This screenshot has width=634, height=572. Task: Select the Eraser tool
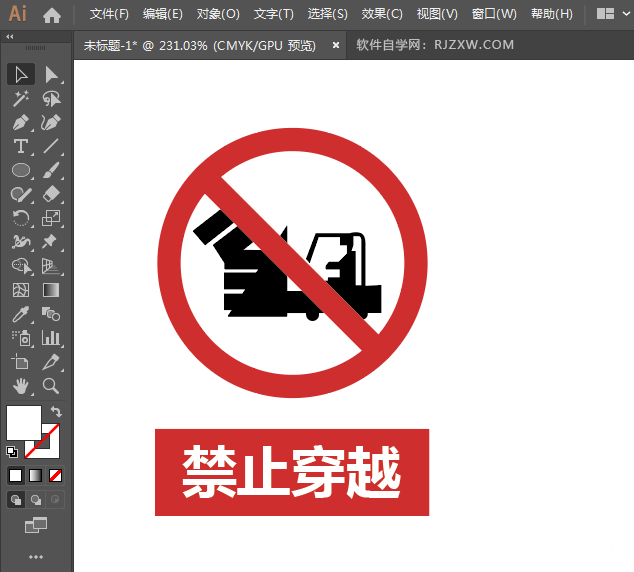coord(51,194)
